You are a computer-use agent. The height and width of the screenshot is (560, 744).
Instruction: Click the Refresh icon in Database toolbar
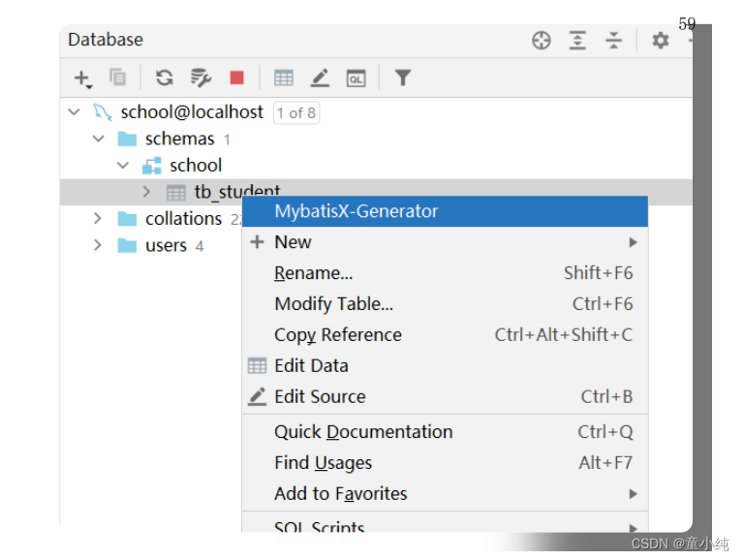(165, 78)
